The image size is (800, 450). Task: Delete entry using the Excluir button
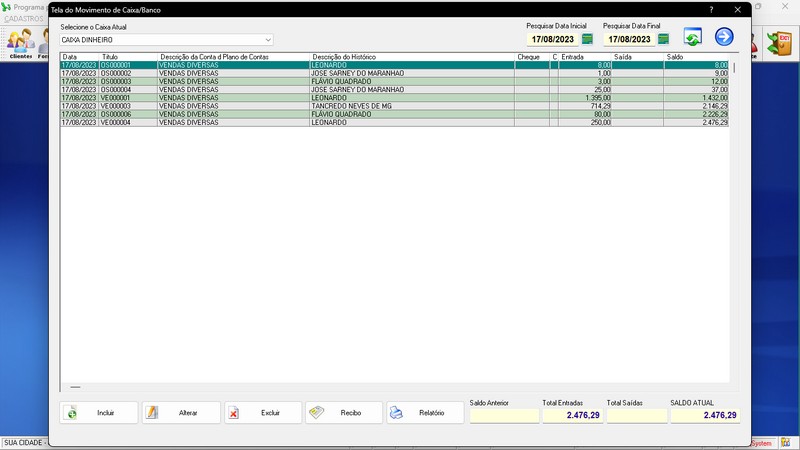coord(263,412)
